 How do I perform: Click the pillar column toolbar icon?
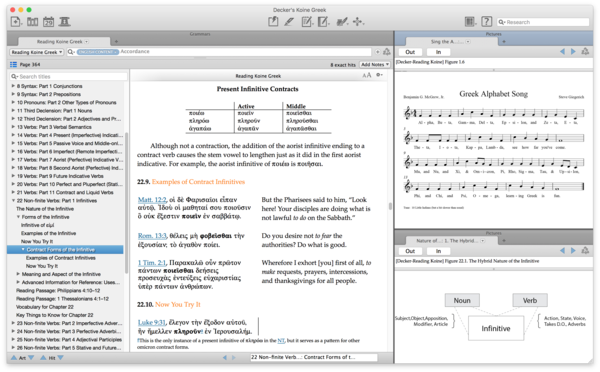point(64,22)
